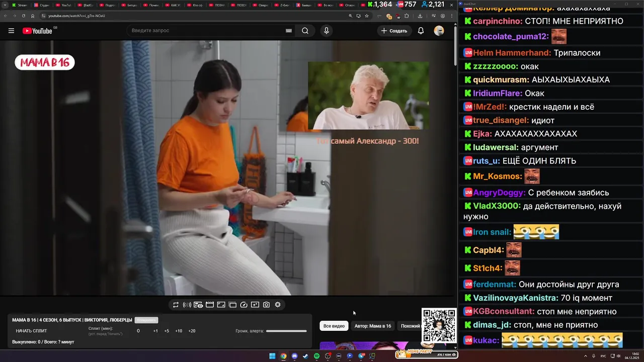Start voice search with microphone icon
This screenshot has height=362, width=644.
327,31
